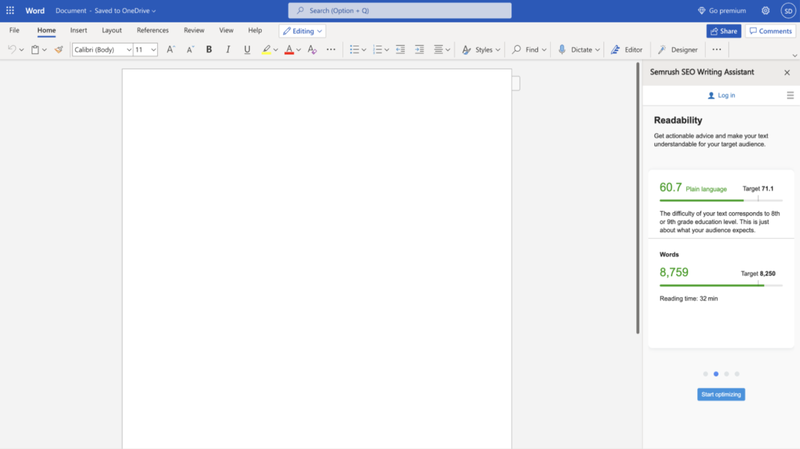Open the Editor pane
Viewport: 800px width, 449px height.
(627, 49)
